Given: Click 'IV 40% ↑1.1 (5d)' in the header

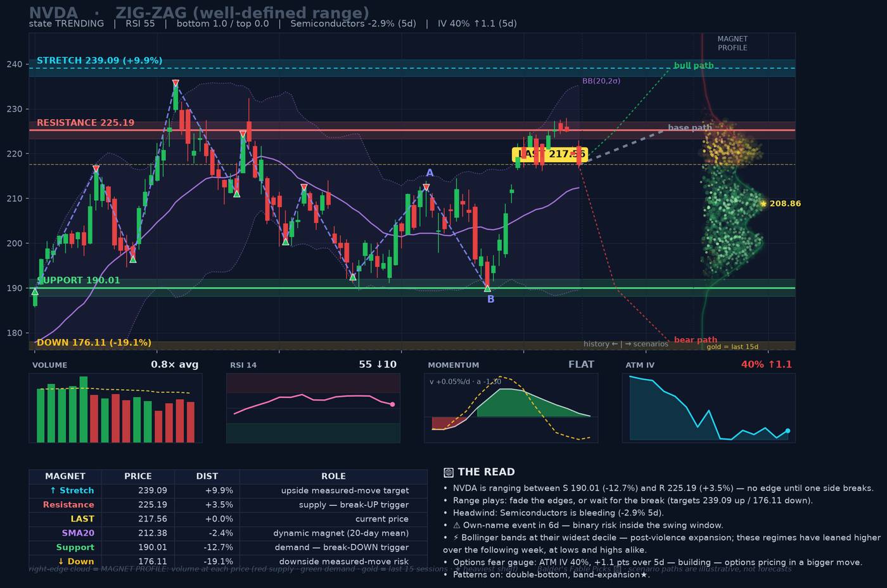Looking at the screenshot, I should pos(477,23).
